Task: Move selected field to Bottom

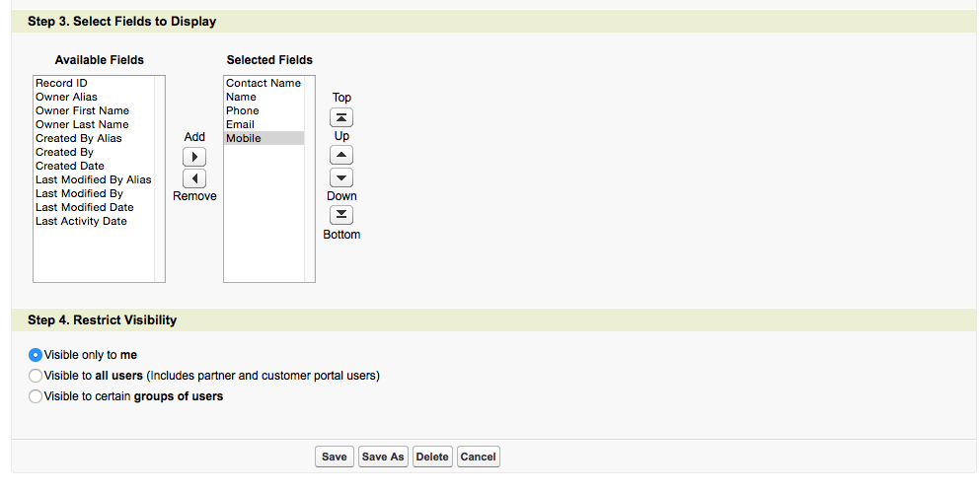Action: [x=340, y=215]
